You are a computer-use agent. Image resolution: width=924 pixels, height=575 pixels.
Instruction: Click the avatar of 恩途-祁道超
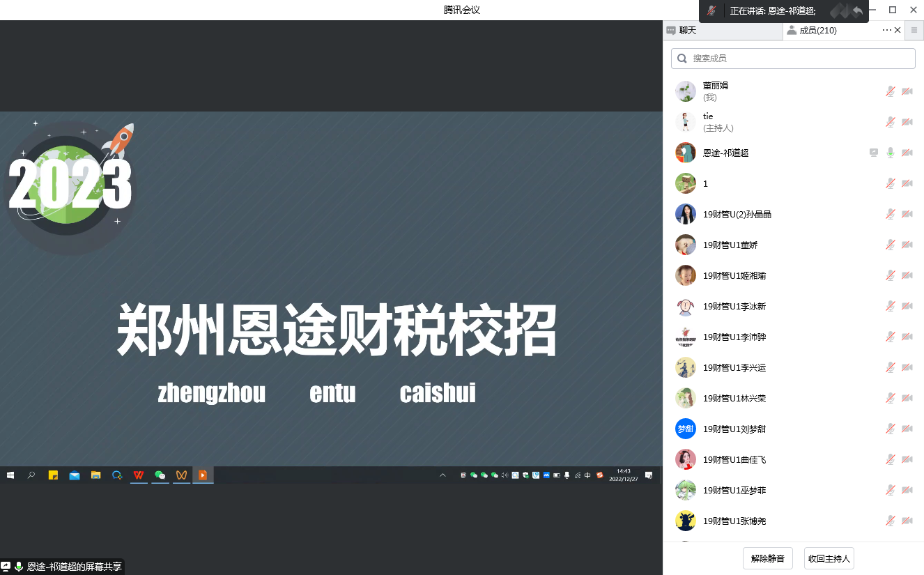pos(686,153)
